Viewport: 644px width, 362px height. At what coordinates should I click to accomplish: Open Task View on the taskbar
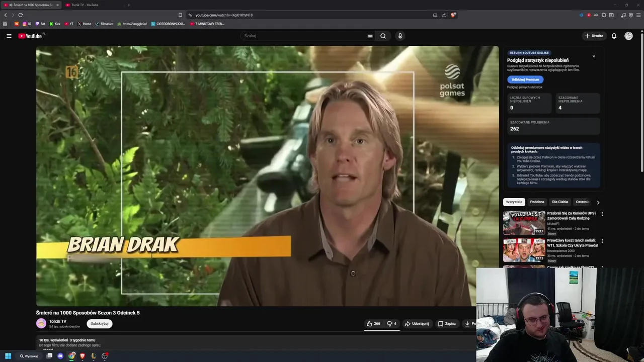49,356
